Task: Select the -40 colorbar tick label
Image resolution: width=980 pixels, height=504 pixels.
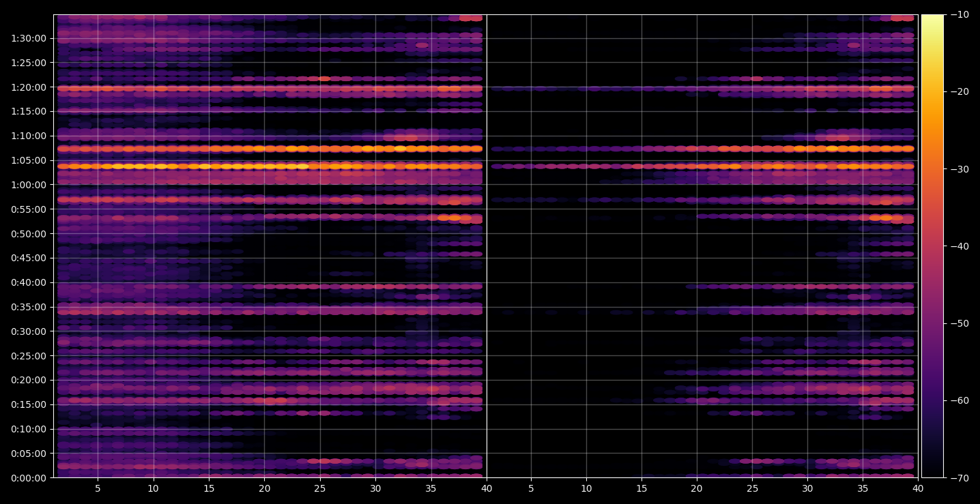Action: pos(960,246)
